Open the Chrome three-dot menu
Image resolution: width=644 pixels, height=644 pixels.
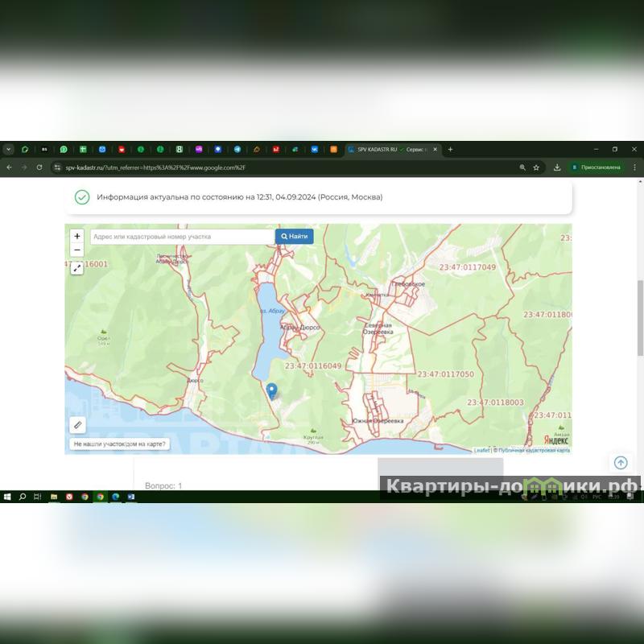pos(634,167)
